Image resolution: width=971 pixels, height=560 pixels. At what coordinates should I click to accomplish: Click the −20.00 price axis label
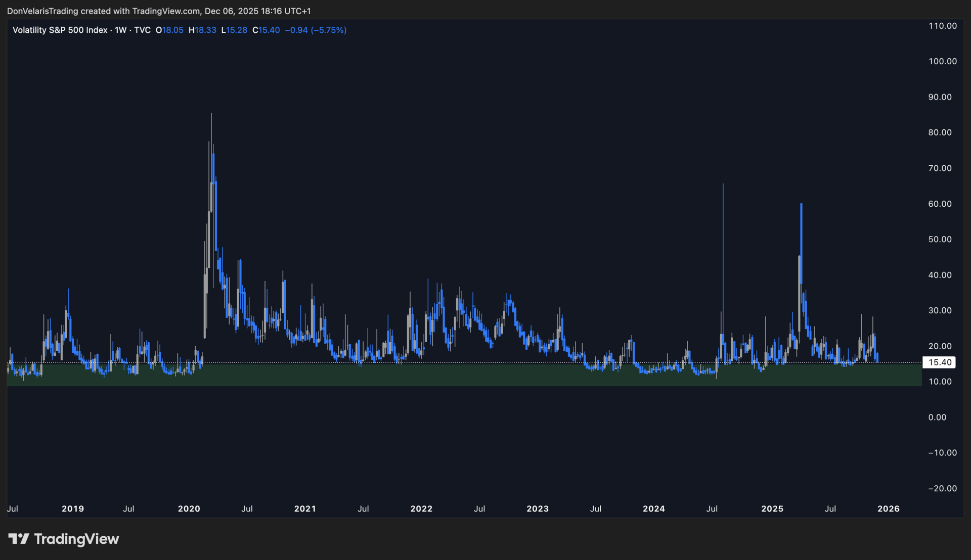click(x=943, y=489)
